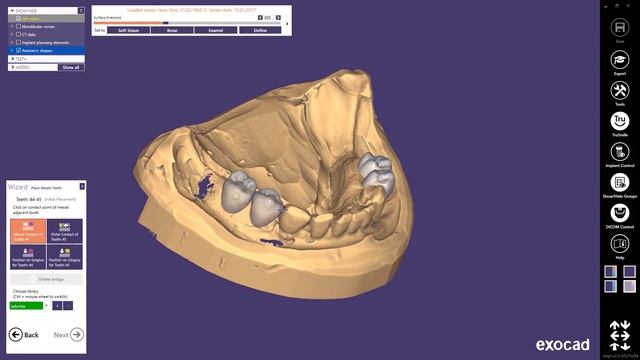Click the plus button next to library

57,306
